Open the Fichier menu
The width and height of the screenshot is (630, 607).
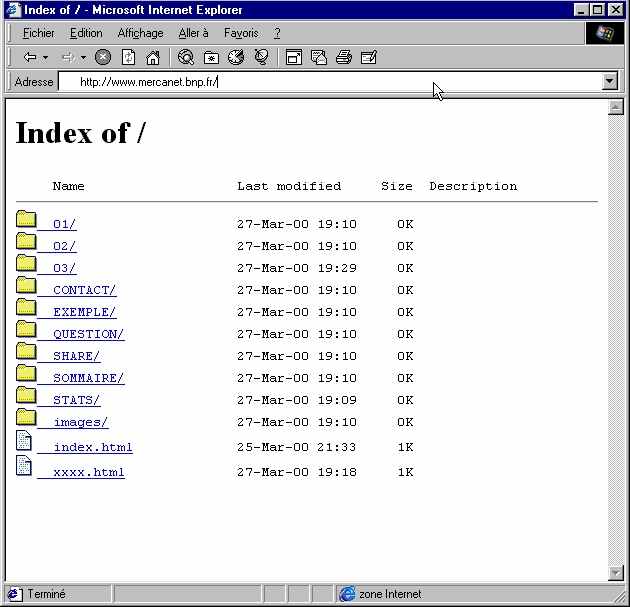(38, 33)
